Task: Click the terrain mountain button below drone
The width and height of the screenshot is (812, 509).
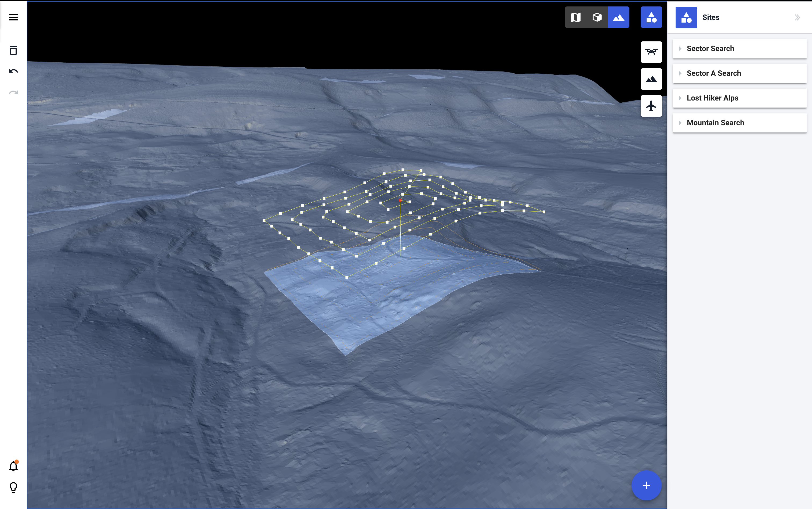Action: 651,79
